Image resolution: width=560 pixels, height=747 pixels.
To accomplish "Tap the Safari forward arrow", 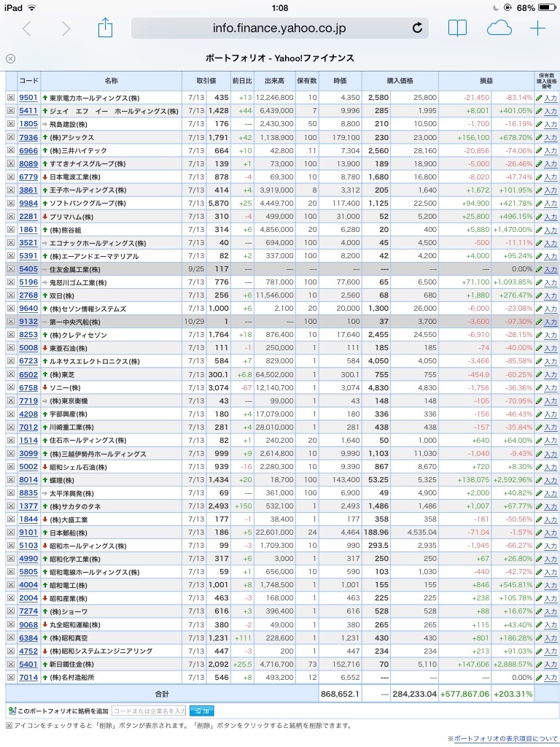I will point(66,28).
